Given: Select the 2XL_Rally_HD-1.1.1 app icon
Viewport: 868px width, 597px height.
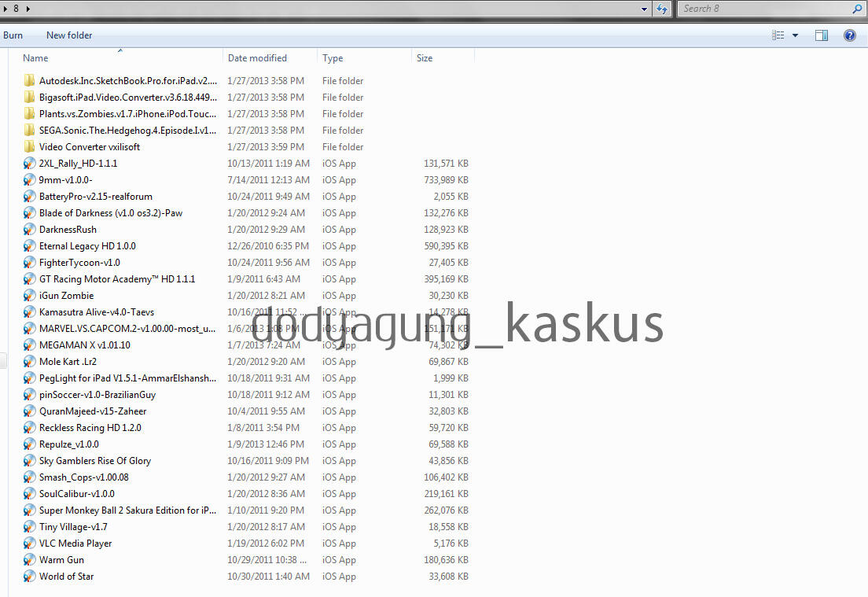Looking at the screenshot, I should tap(29, 164).
